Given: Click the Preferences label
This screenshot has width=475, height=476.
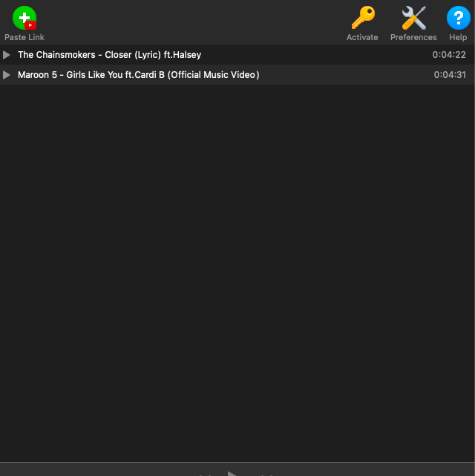Looking at the screenshot, I should 413,37.
